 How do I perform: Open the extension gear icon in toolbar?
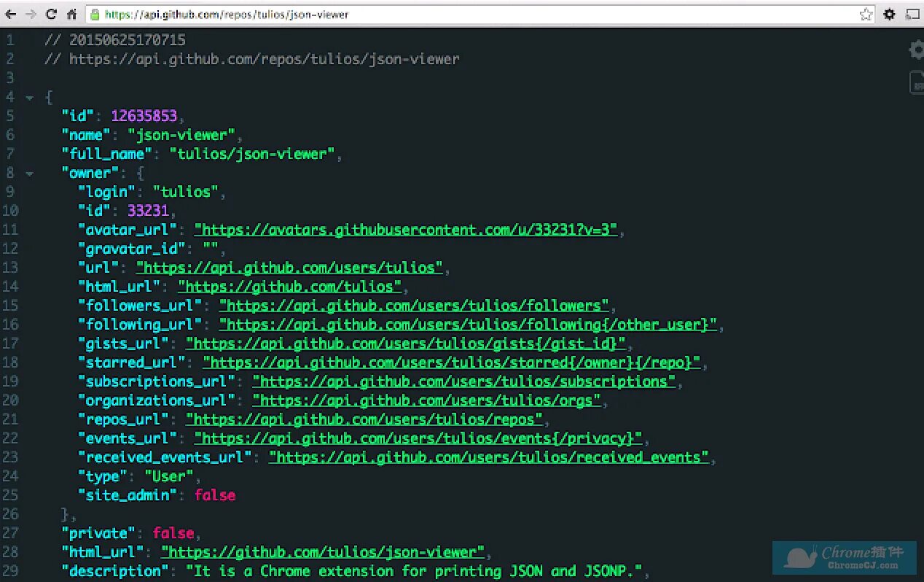point(889,14)
